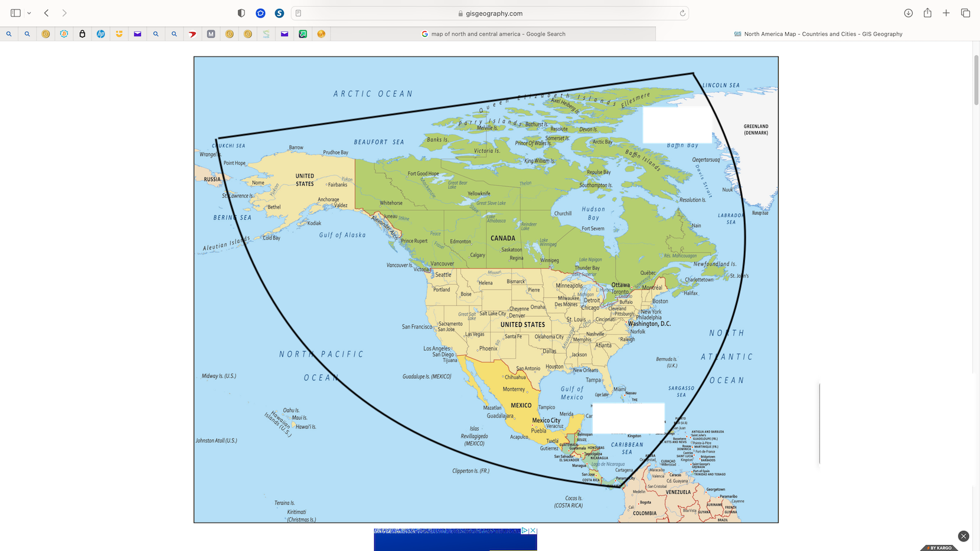Click the Gulf of Alaska label

coord(342,235)
